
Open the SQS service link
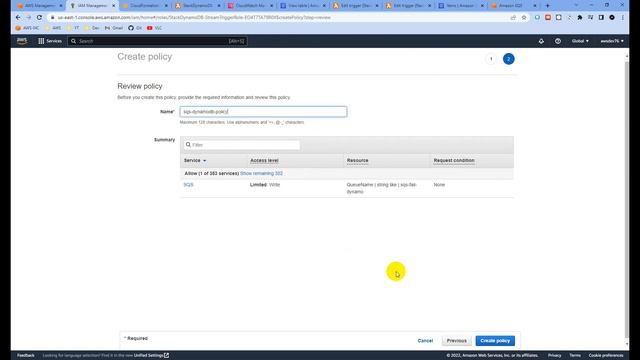coord(188,185)
